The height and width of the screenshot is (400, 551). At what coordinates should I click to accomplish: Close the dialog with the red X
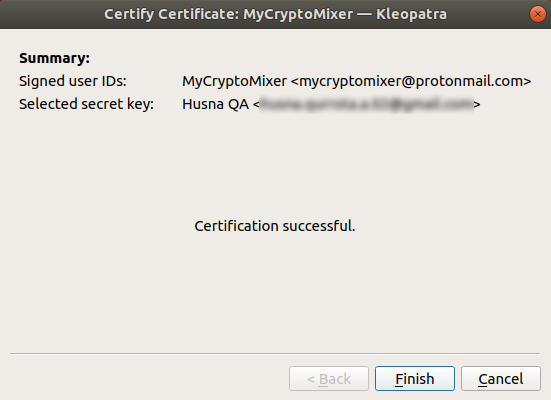tap(538, 14)
